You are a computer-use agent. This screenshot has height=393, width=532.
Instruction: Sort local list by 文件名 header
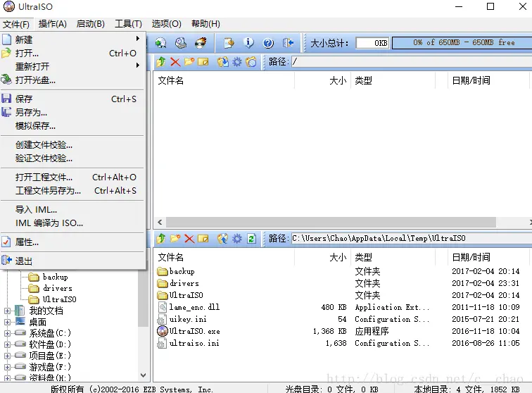pyautogui.click(x=224, y=257)
